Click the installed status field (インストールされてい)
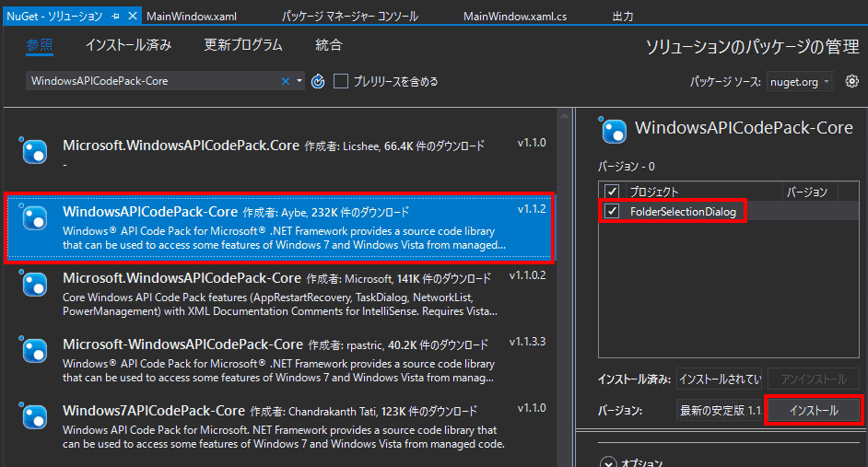868x467 pixels. [719, 379]
